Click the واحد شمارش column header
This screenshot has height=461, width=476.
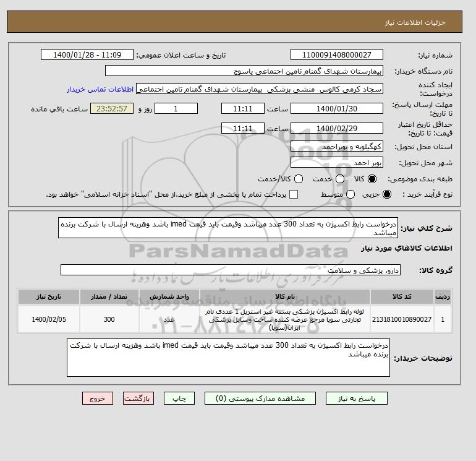pos(169,296)
